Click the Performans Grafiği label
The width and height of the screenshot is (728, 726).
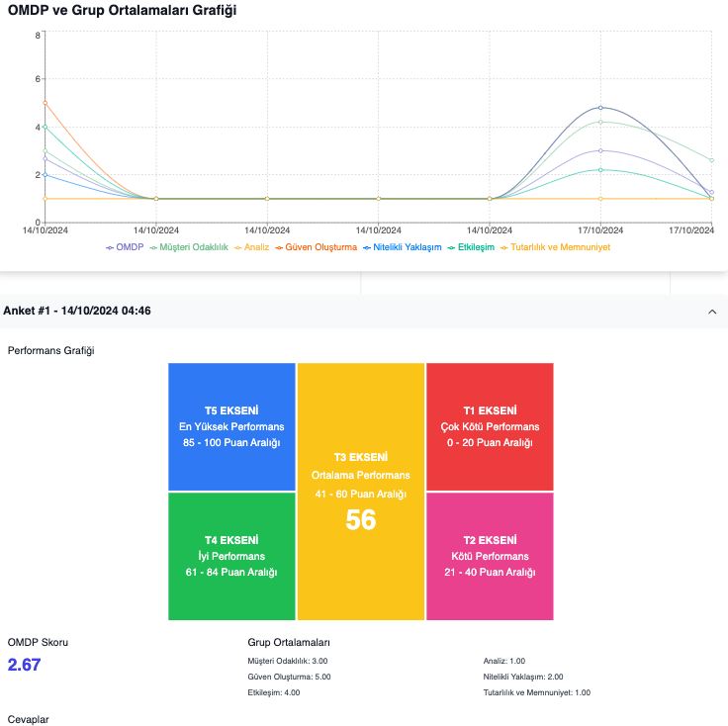pyautogui.click(x=50, y=350)
